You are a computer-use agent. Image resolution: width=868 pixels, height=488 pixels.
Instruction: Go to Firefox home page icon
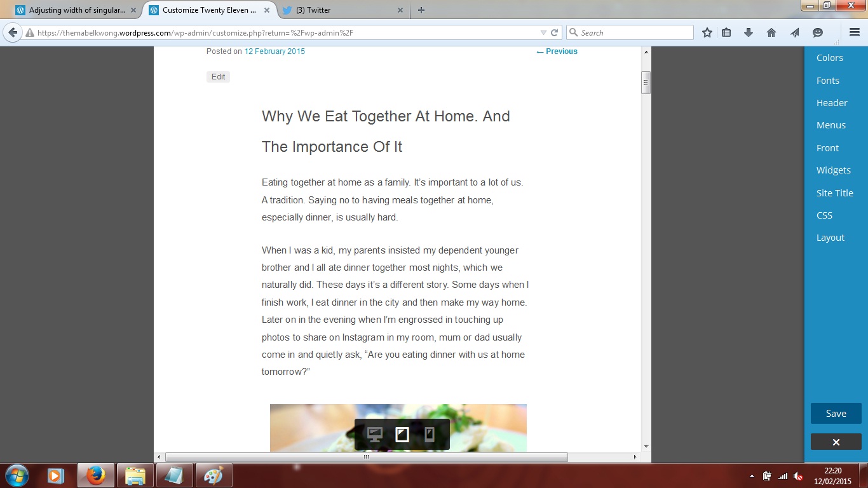771,32
